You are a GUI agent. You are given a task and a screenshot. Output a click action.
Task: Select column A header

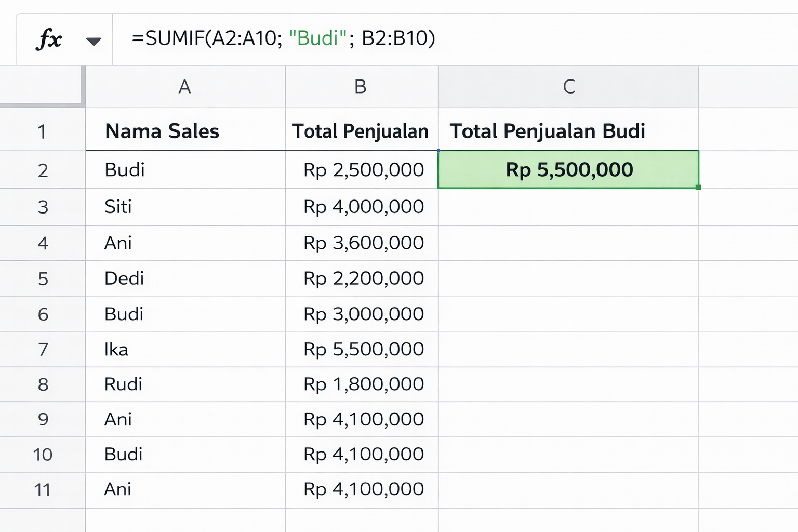click(x=185, y=87)
